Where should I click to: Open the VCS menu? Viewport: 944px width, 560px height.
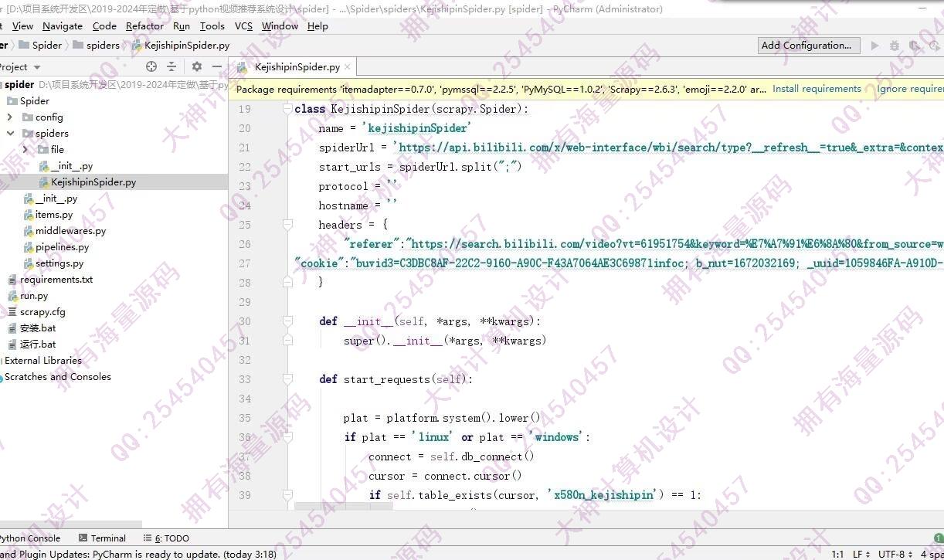243,26
